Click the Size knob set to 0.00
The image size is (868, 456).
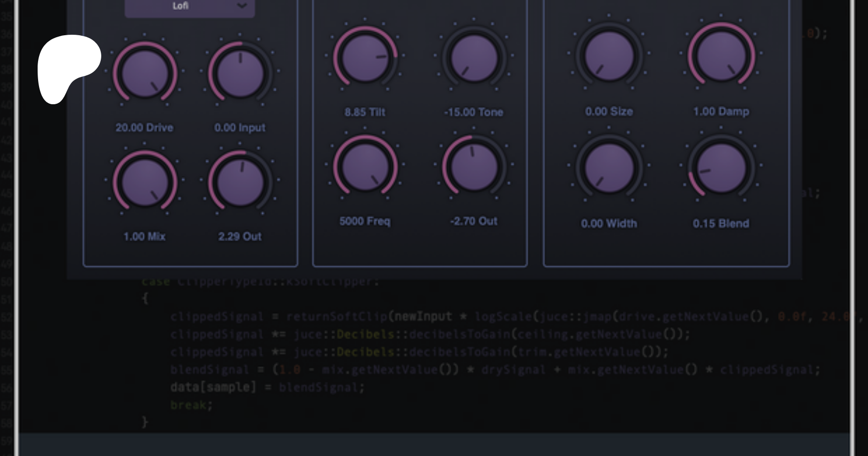pyautogui.click(x=609, y=56)
